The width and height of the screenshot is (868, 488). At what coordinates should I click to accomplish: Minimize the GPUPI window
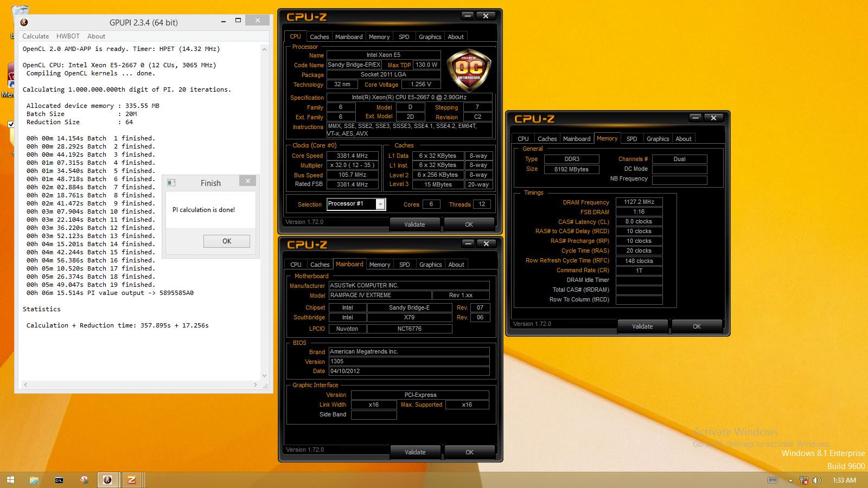click(x=224, y=21)
